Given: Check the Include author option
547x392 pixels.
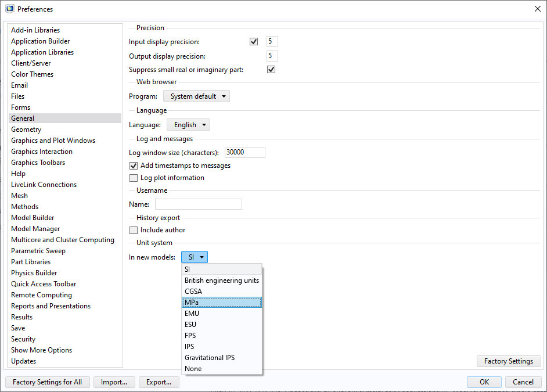Looking at the screenshot, I should coord(134,230).
